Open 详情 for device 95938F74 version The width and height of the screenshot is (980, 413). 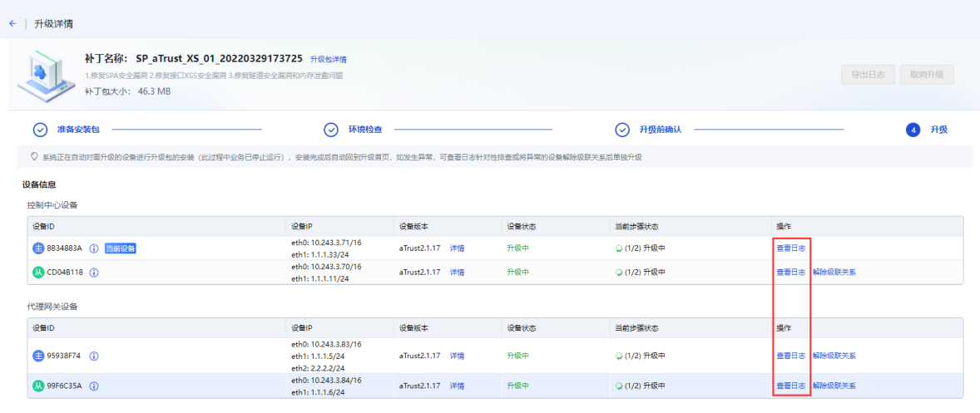click(x=458, y=356)
